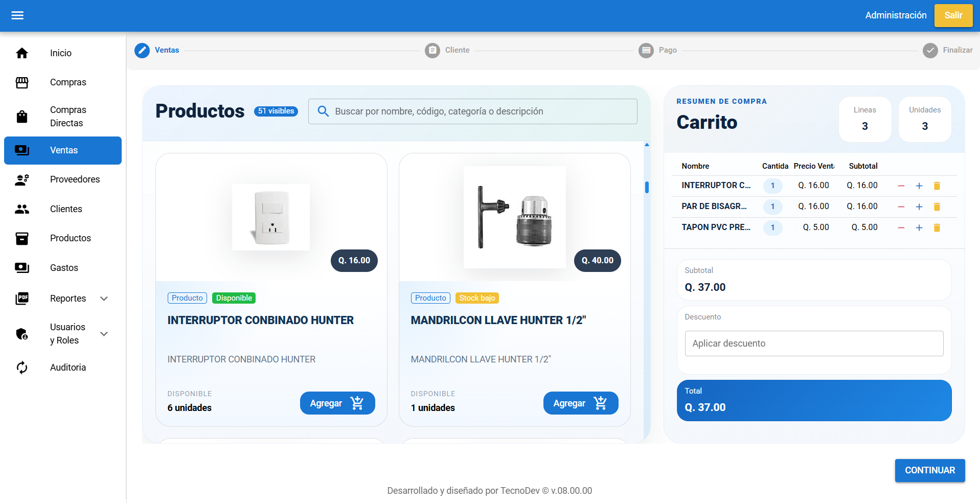980x503 pixels.
Task: Open Compras Directas menu item
Action: (68, 117)
